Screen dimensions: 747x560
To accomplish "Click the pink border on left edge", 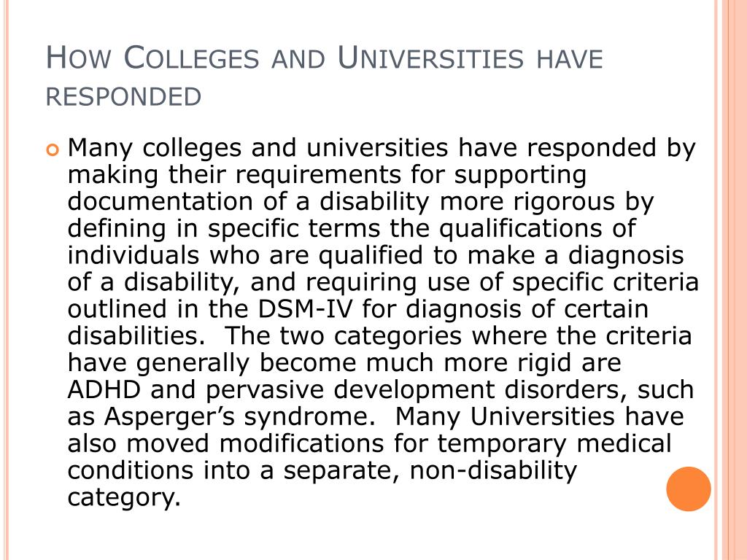I will (6, 280).
